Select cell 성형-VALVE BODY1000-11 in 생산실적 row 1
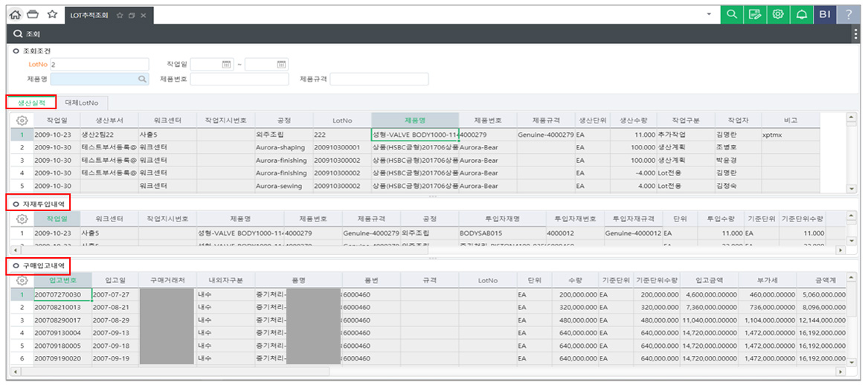The image size is (868, 385). (415, 135)
